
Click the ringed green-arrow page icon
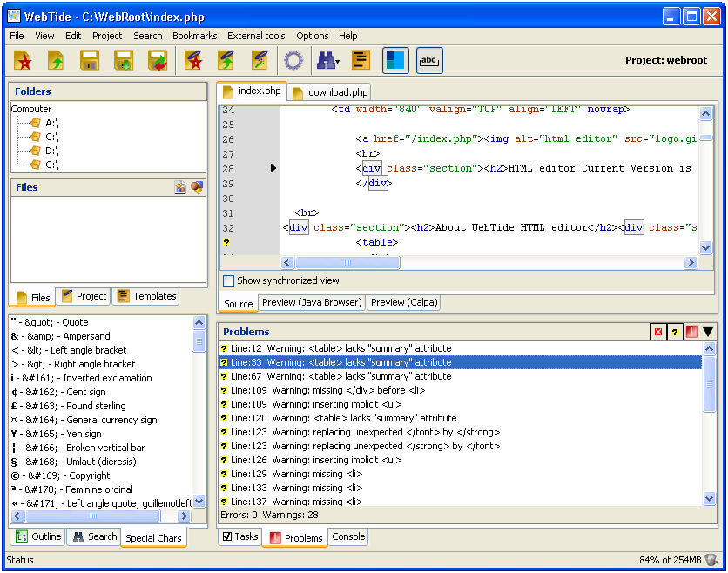click(226, 60)
